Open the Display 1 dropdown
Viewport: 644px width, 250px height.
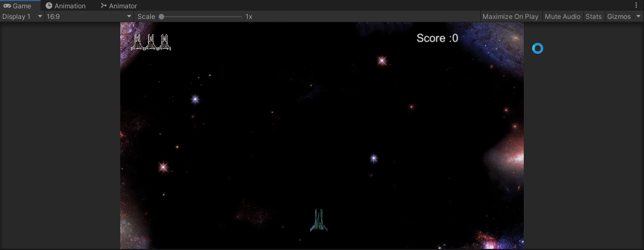[x=22, y=17]
